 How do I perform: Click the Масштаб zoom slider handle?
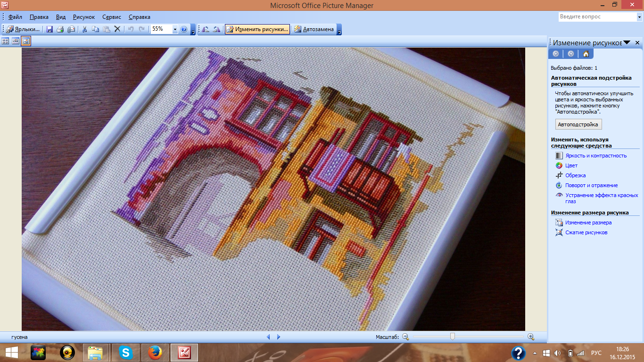coord(453,337)
